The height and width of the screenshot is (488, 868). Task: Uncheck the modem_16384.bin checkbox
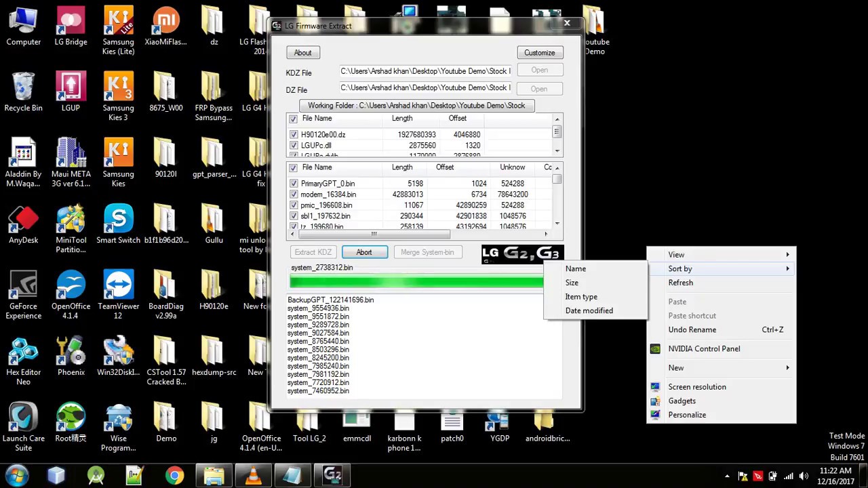(x=294, y=195)
